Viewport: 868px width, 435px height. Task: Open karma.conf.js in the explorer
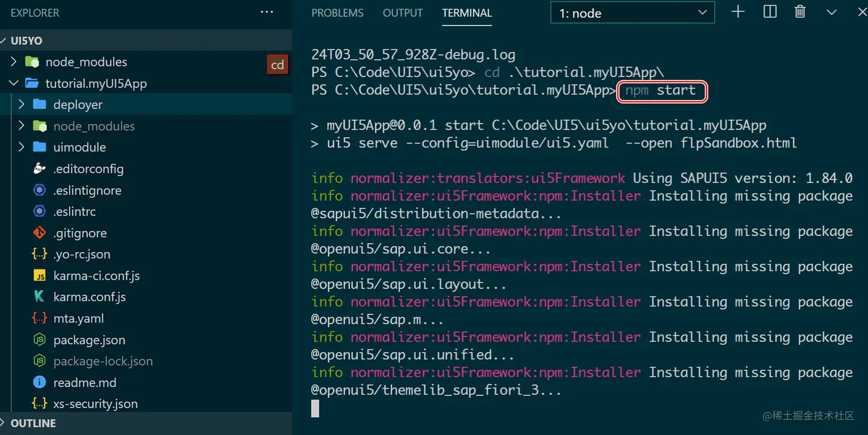pos(90,297)
